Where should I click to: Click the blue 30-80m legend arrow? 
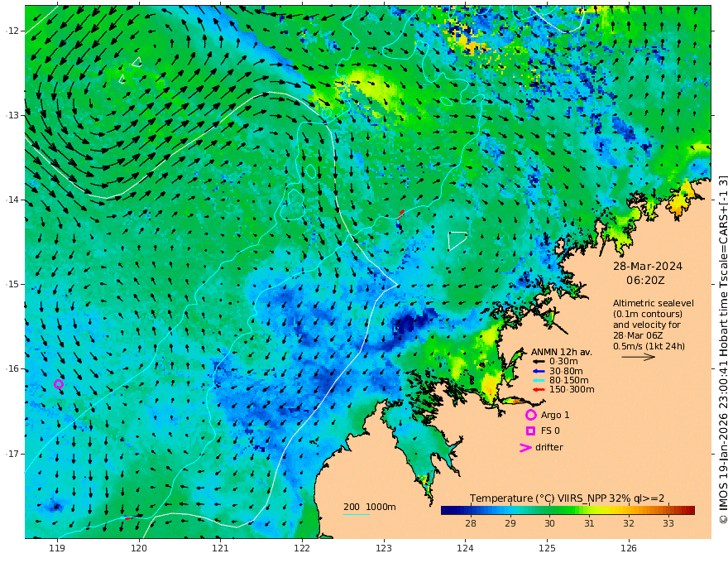(x=539, y=371)
